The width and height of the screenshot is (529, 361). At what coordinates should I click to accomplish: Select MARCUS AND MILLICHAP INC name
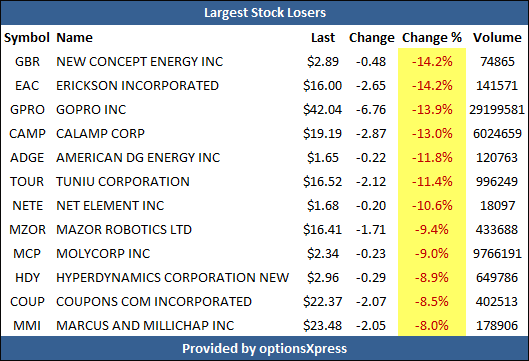[x=145, y=326]
